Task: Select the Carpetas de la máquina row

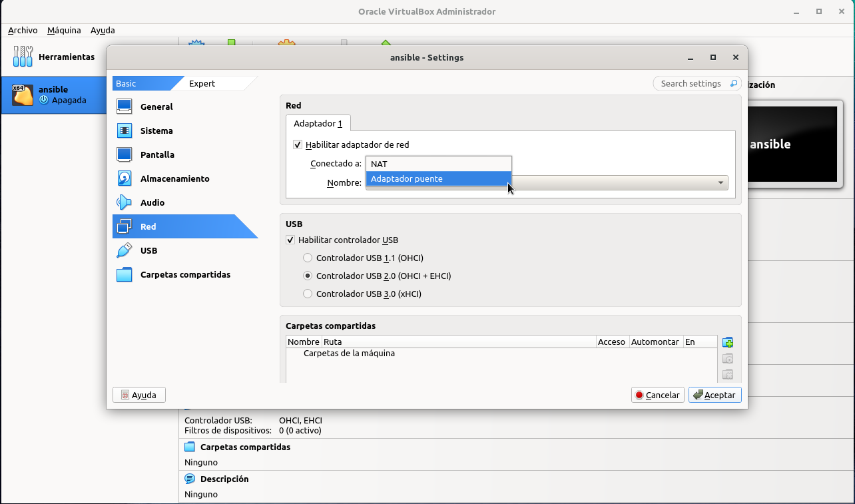Action: tap(501, 354)
